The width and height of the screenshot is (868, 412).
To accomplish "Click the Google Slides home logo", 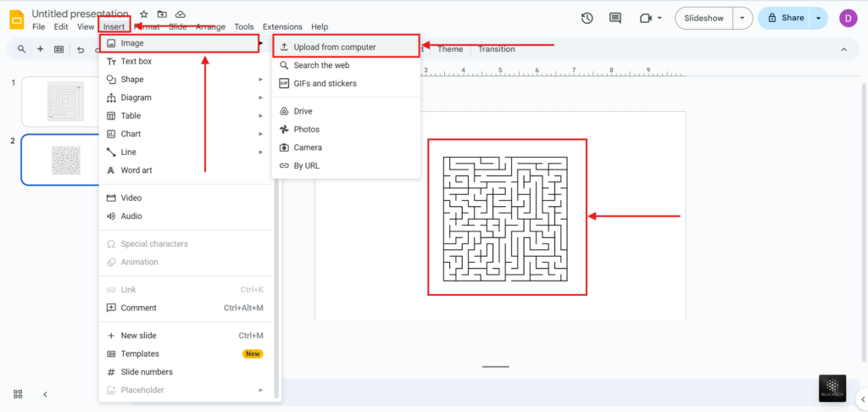I will (16, 19).
